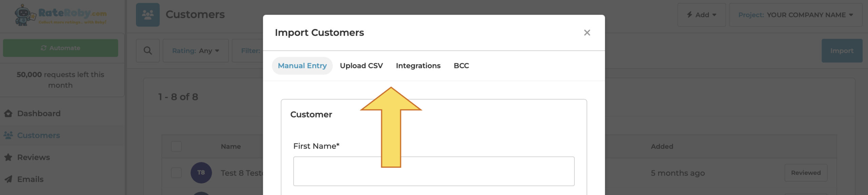Switch to the Integrations tab

point(418,66)
